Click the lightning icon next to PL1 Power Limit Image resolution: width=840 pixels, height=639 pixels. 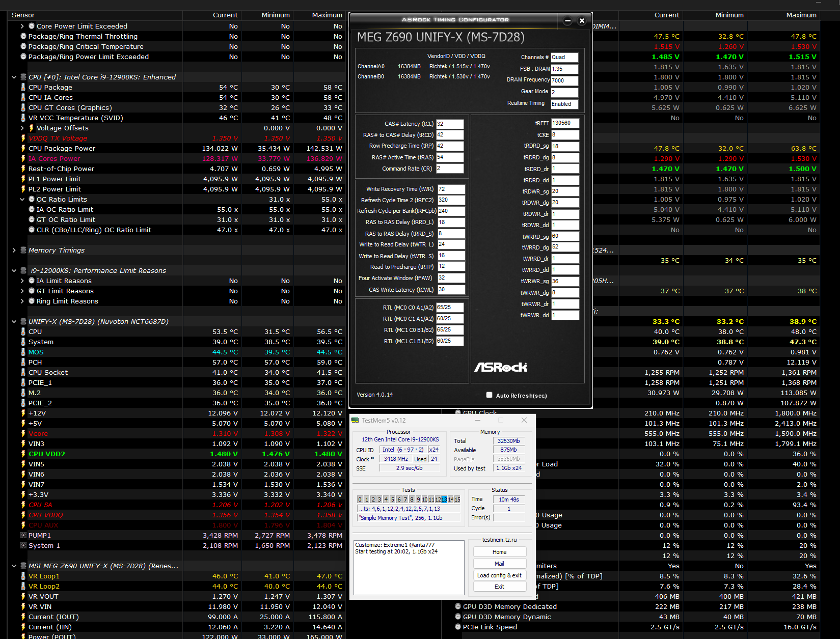(x=23, y=179)
